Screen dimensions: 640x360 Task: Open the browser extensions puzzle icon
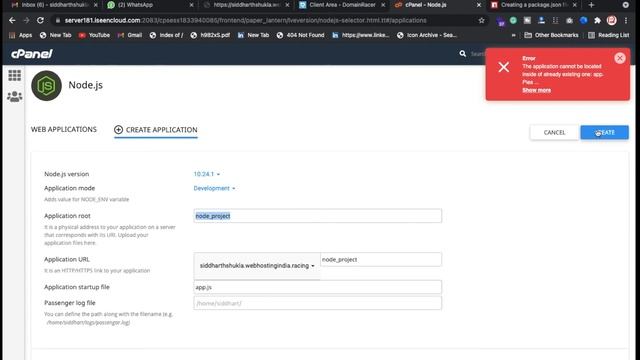point(598,20)
